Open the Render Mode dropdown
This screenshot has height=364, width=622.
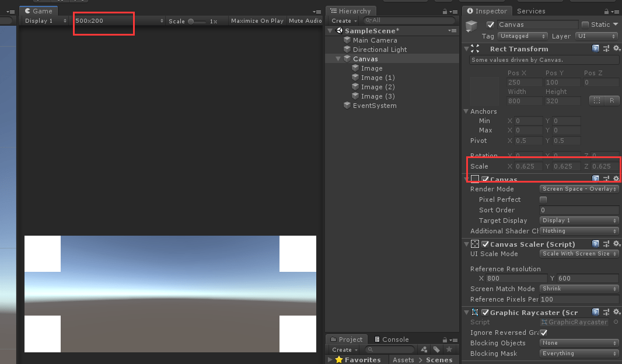click(x=579, y=189)
